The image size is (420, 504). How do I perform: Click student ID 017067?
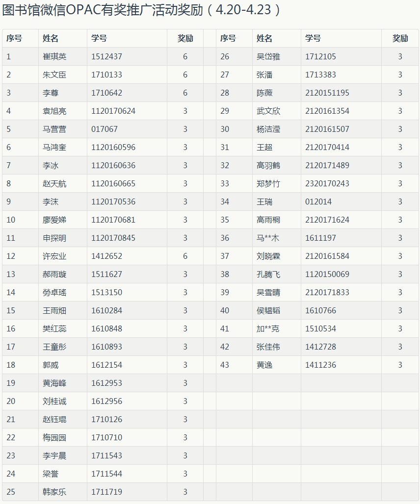pyautogui.click(x=105, y=129)
